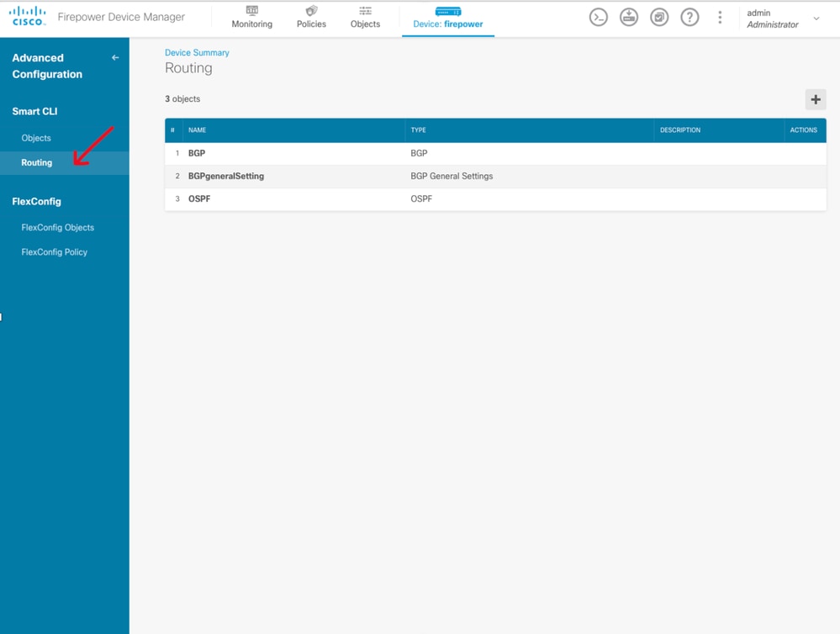Click the Cisco logo
The height and width of the screenshot is (634, 840).
(x=28, y=16)
